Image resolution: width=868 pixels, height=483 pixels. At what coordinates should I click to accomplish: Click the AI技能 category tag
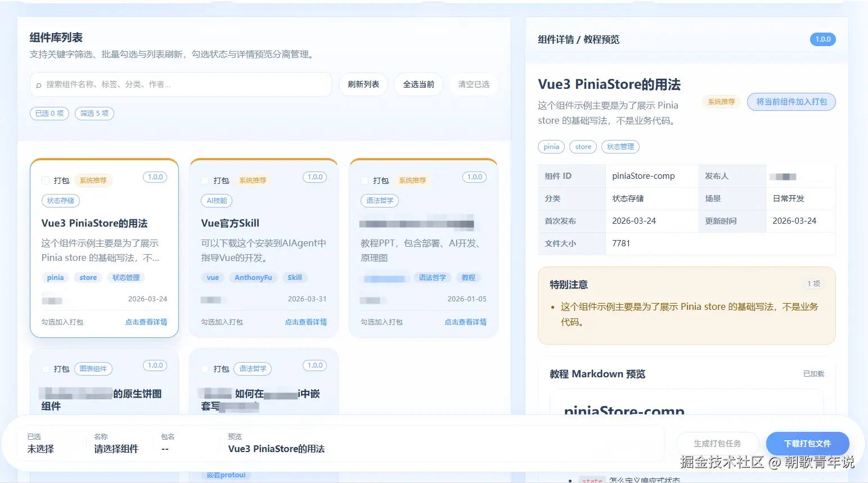tap(217, 201)
